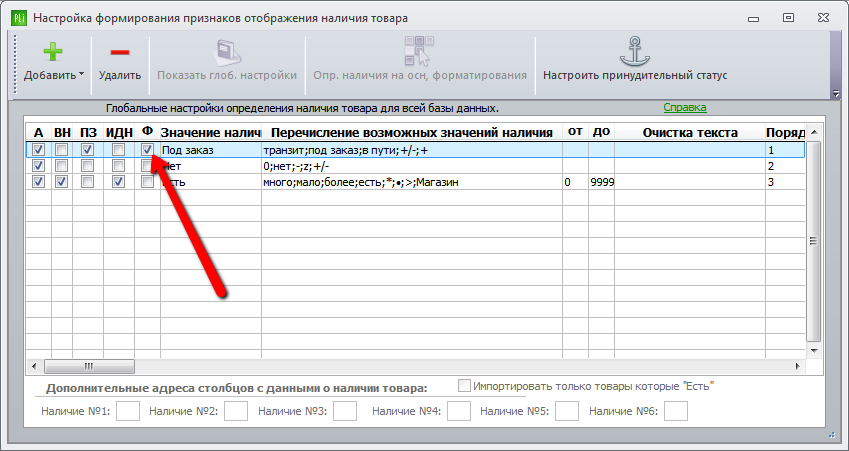Toggle checkbox ВН in Есть row
Image resolution: width=849 pixels, height=451 pixels.
(62, 182)
